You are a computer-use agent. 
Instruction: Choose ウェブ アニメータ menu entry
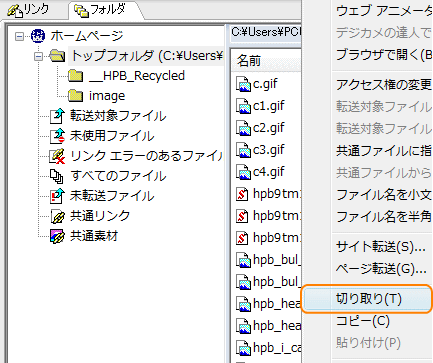[383, 11]
